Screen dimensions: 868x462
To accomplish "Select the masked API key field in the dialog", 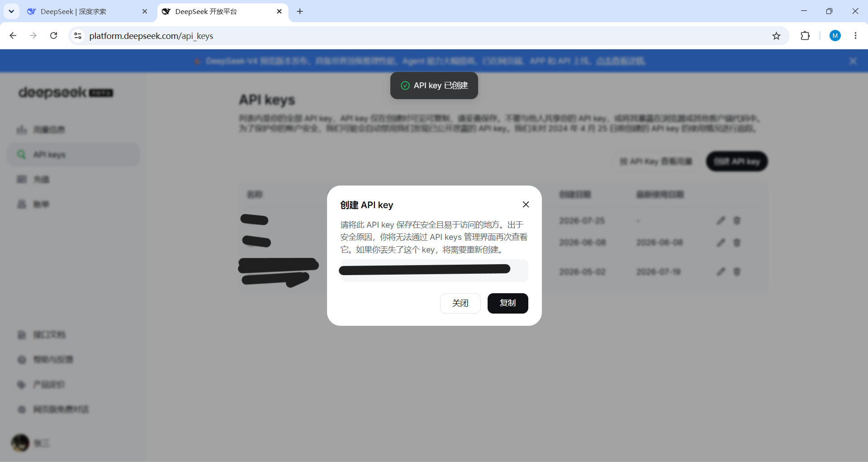I will [x=434, y=270].
